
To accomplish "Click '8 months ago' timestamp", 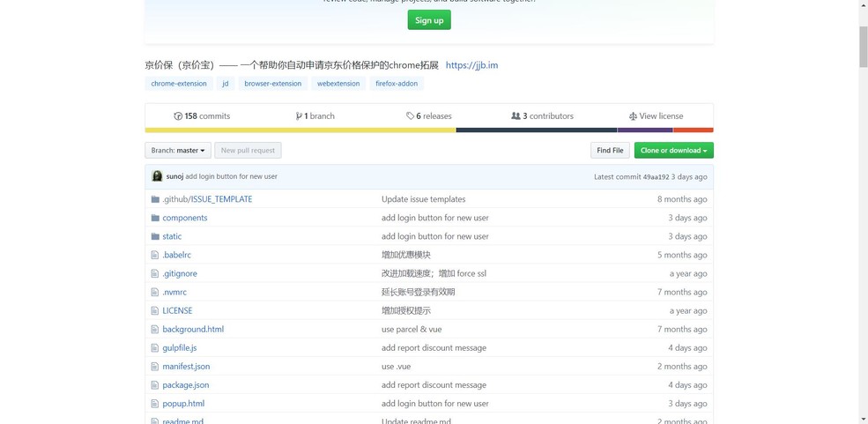I will (682, 199).
